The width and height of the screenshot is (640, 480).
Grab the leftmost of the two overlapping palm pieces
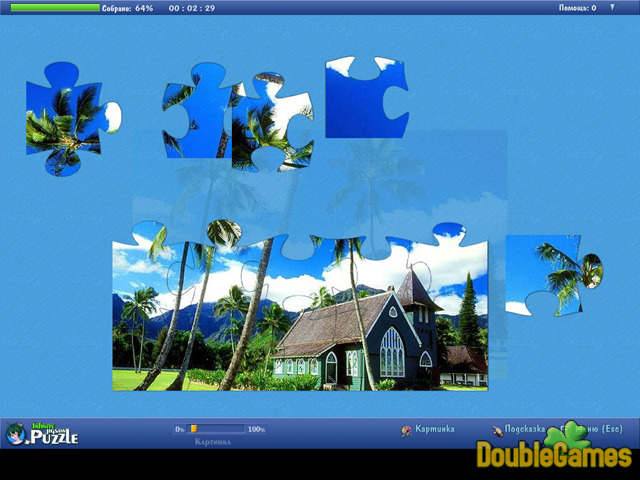point(197,111)
